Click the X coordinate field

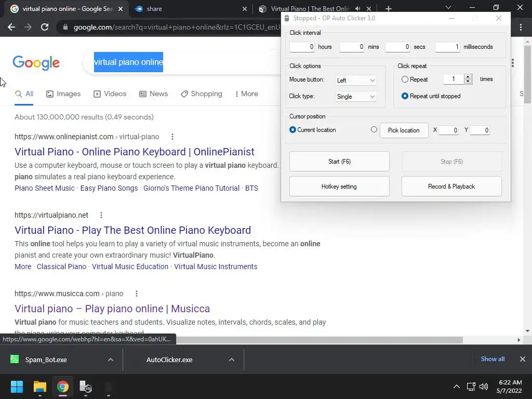[448, 130]
